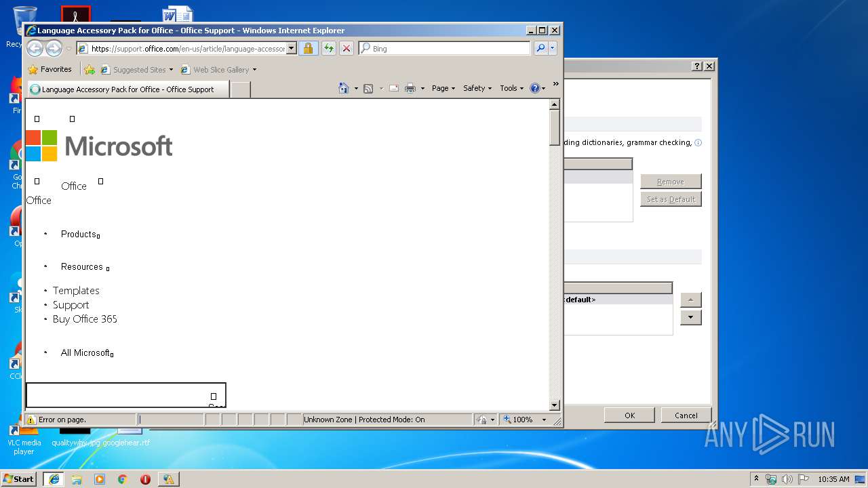
Task: Click scrollbar down arrow in browser
Action: (x=554, y=405)
